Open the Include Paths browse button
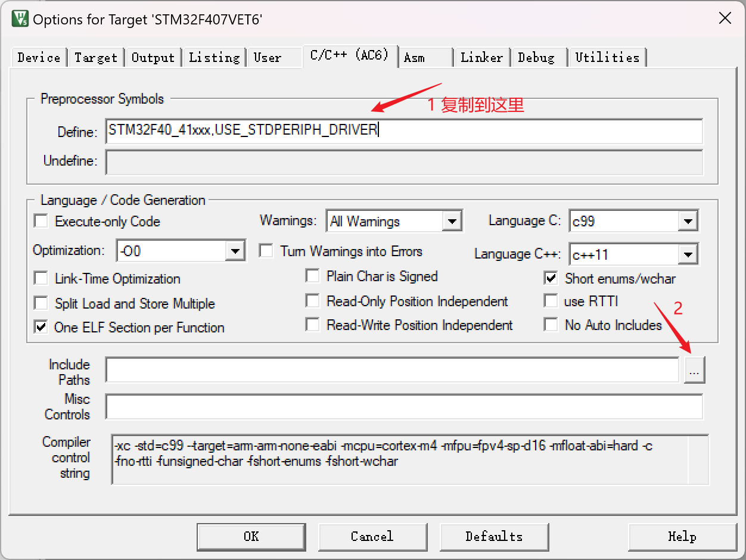 [694, 370]
